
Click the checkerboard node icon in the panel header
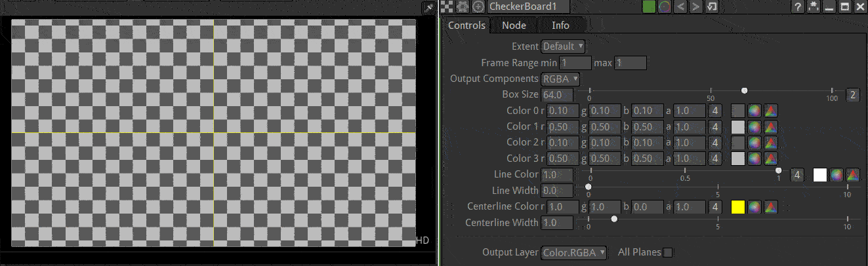coord(448,7)
